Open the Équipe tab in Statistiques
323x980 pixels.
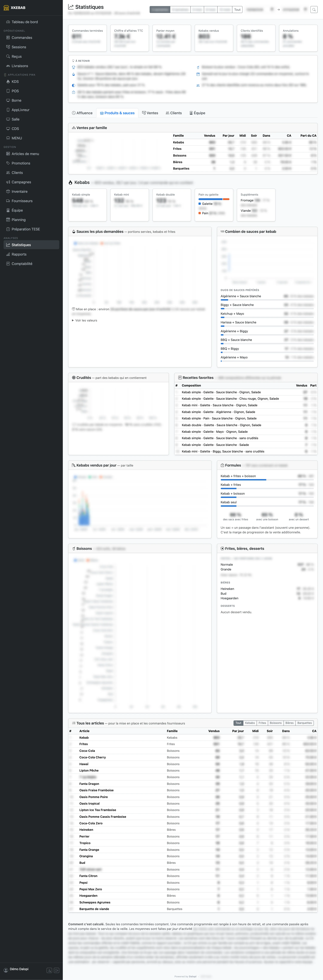coord(197,113)
